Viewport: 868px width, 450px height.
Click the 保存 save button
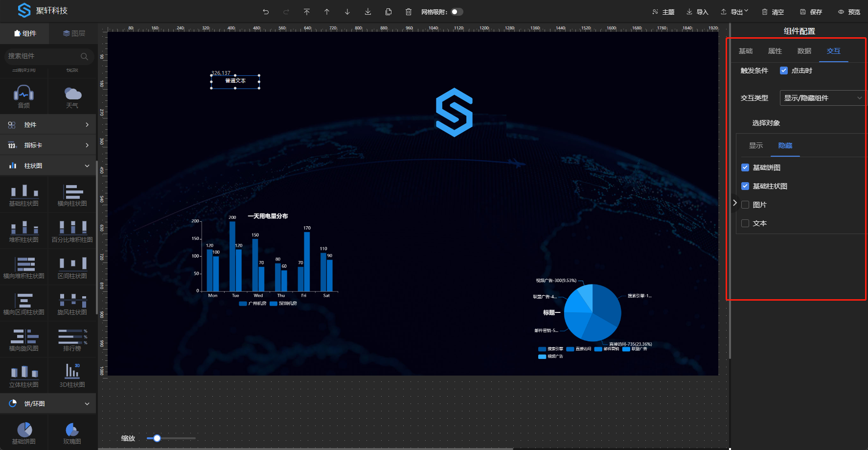coord(811,12)
